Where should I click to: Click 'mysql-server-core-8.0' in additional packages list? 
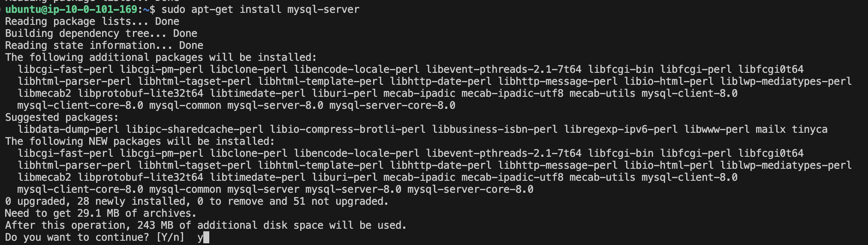pyautogui.click(x=392, y=105)
